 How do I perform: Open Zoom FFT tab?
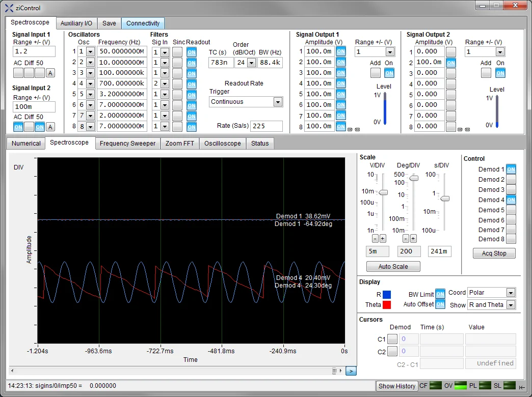pos(180,143)
